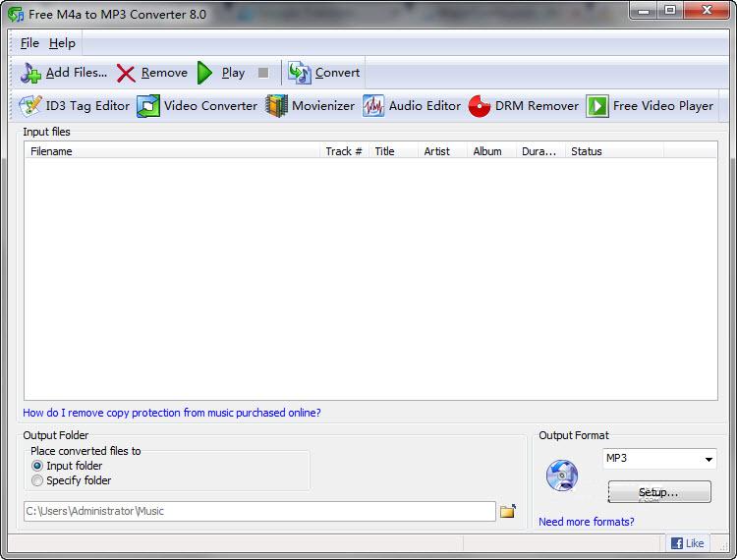
Task: Launch Video Converter via its icon
Action: pos(148,106)
